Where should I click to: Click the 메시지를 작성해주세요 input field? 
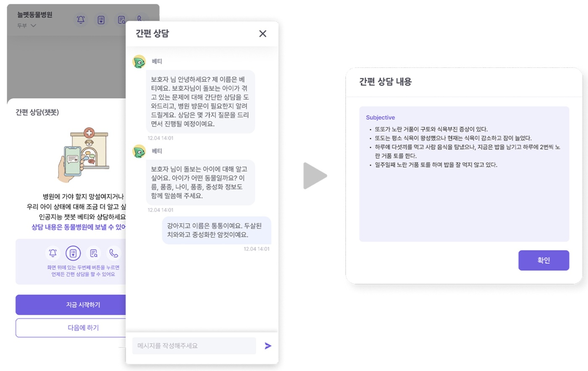coord(194,346)
